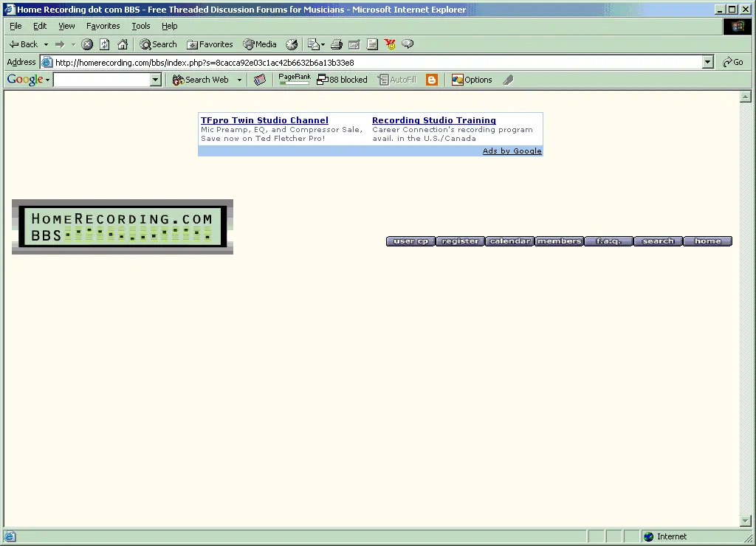This screenshot has height=546, width=756.
Task: Click the Blogger 'B' icon
Action: [432, 80]
